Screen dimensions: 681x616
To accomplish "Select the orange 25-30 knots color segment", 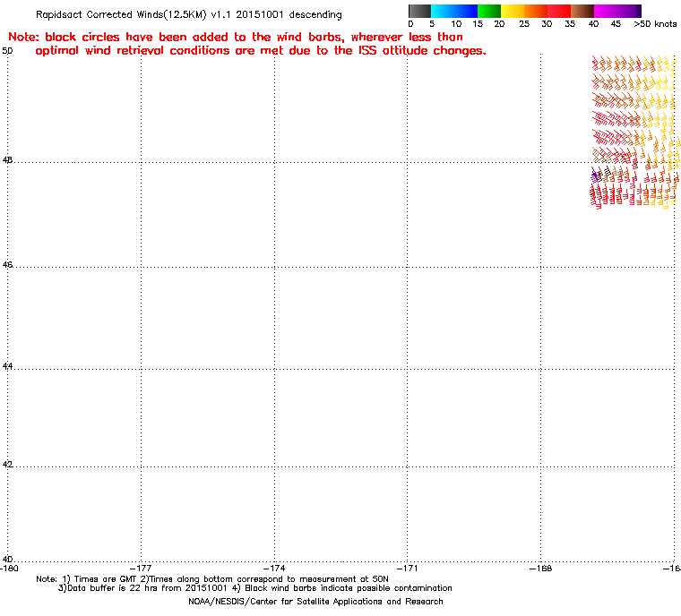I will 536,11.
